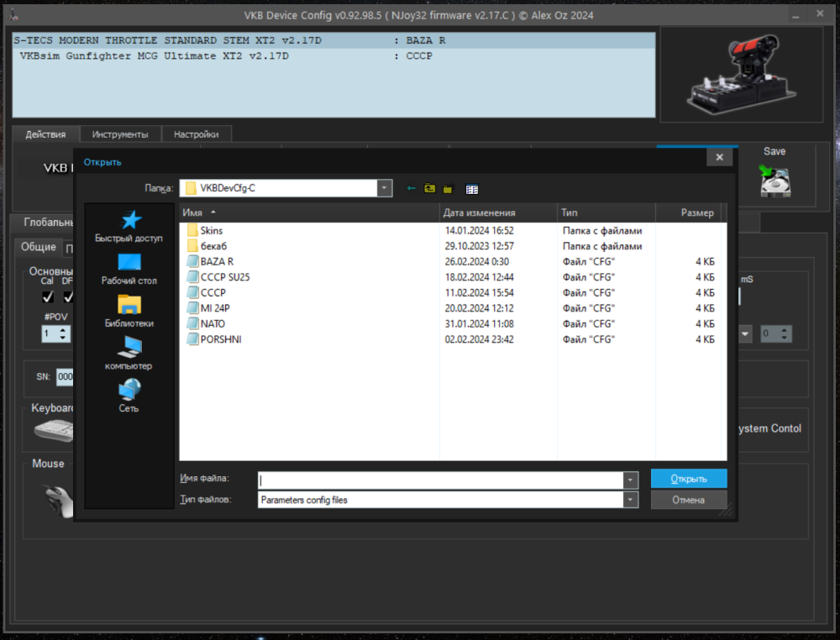Close the Открыть dialog
Image resolution: width=840 pixels, height=640 pixels.
coord(720,157)
